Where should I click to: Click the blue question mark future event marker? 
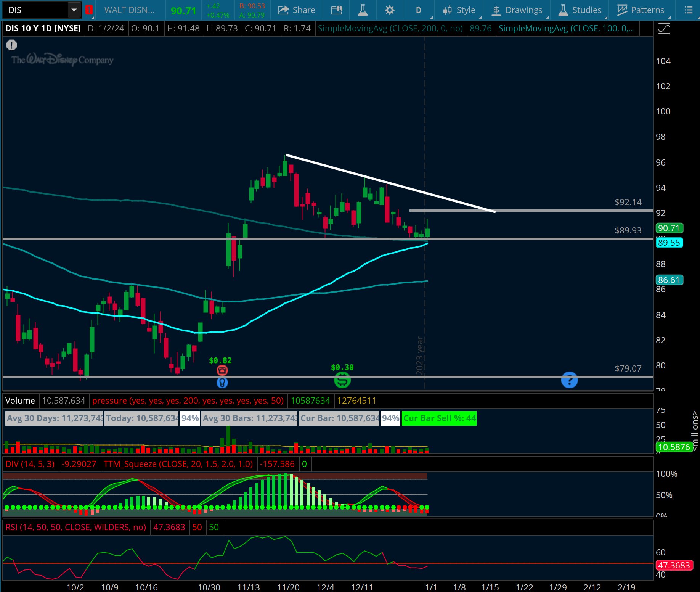point(570,380)
